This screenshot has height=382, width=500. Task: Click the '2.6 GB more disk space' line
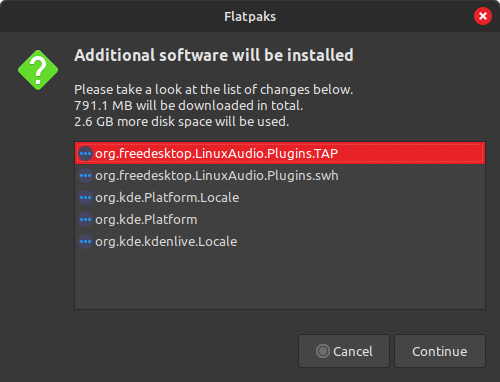182,122
